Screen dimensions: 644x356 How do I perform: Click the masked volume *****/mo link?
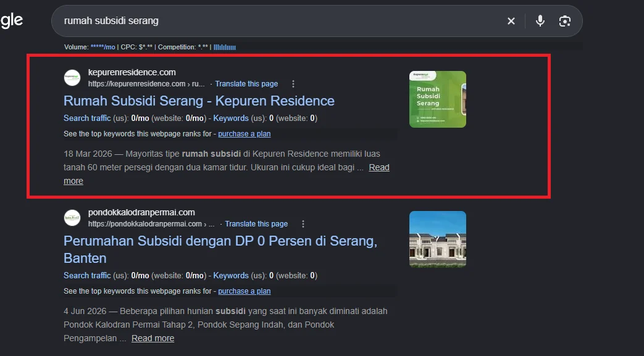pyautogui.click(x=102, y=48)
